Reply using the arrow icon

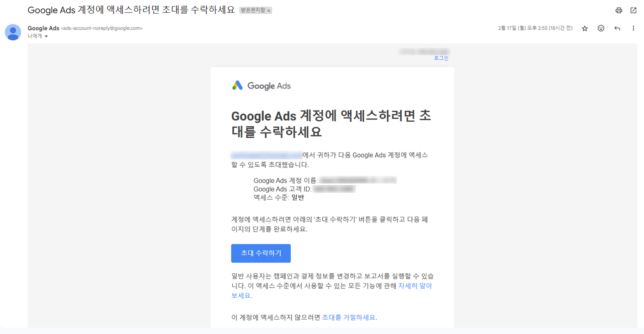coord(618,28)
